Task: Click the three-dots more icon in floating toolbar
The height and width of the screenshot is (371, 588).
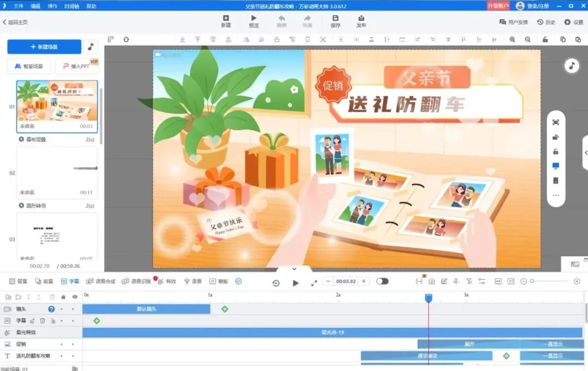Action: pyautogui.click(x=556, y=195)
